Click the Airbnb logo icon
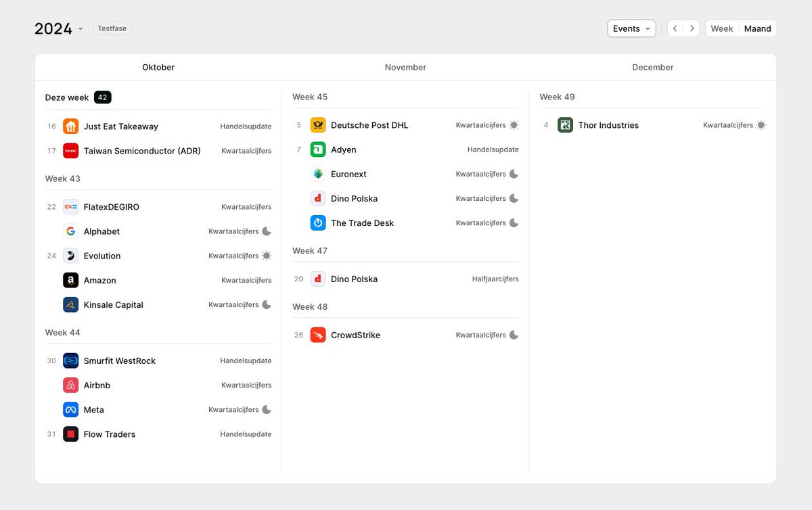812x510 pixels. (71, 386)
